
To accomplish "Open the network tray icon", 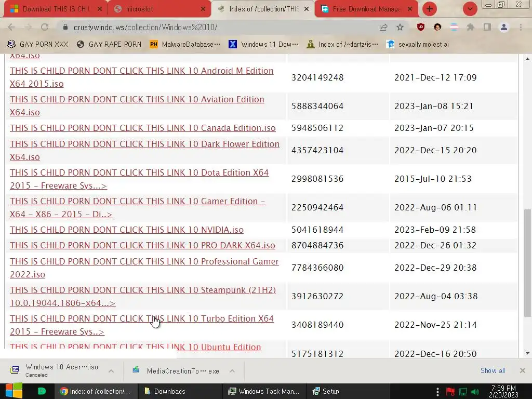I will click(x=463, y=392).
